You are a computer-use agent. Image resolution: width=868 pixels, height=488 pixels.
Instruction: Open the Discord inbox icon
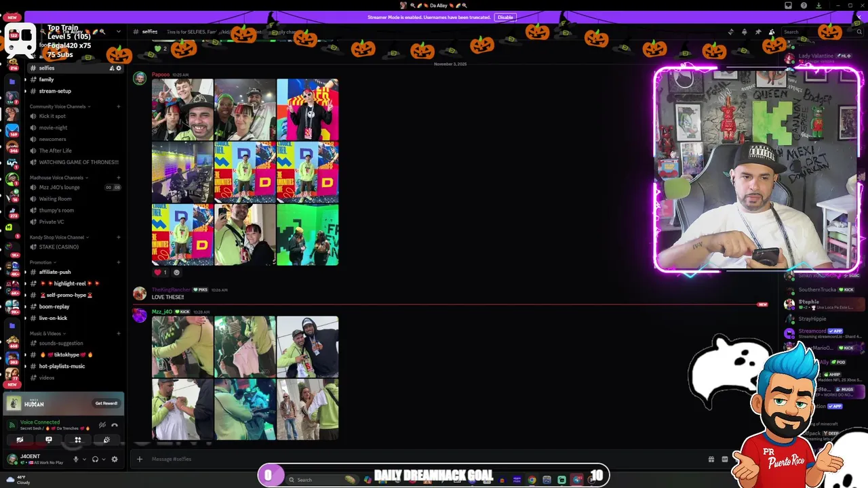click(x=788, y=5)
